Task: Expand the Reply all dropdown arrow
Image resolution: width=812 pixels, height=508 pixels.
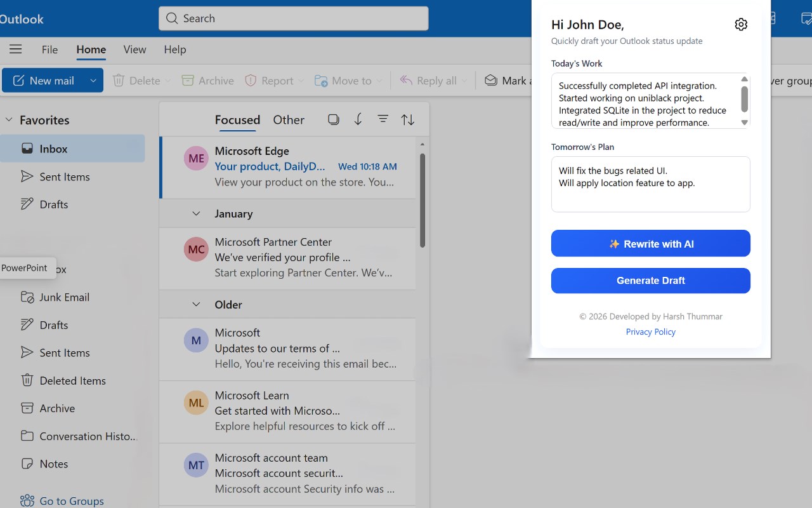Action: (464, 81)
